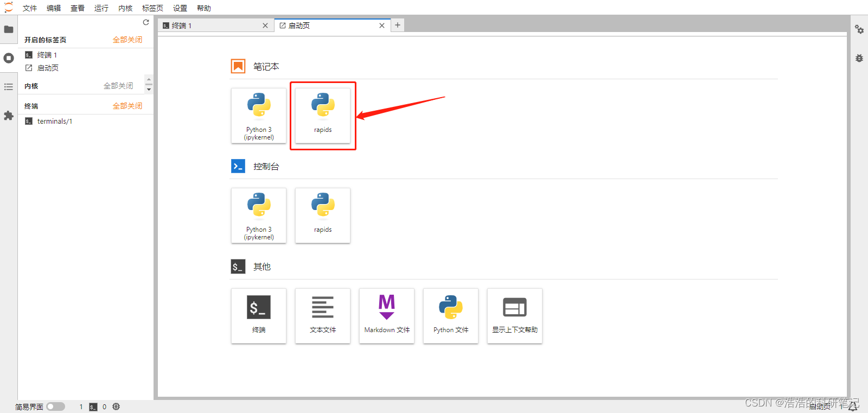Click the 控制台 launcher section title
Image resolution: width=868 pixels, height=413 pixels.
pos(266,166)
